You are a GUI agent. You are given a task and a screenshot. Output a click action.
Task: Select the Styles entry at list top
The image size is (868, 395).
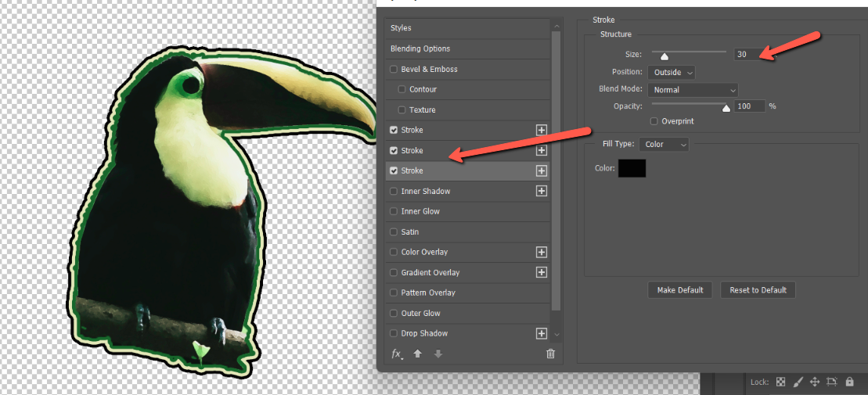click(x=401, y=28)
